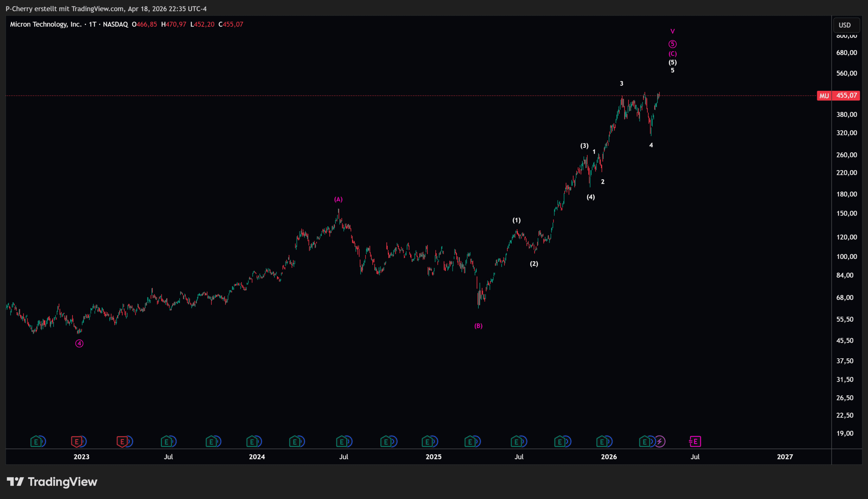Click the green earnings icon above the 2024 label
The width and height of the screenshot is (868, 499).
pyautogui.click(x=252, y=441)
